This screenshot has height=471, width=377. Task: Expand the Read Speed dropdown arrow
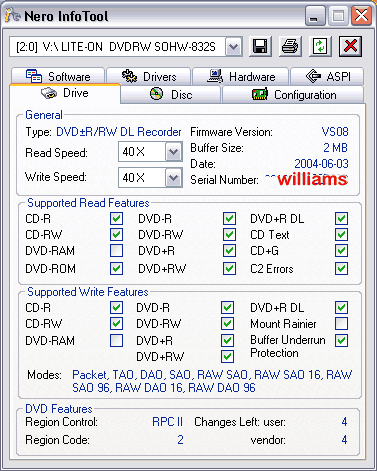(173, 152)
